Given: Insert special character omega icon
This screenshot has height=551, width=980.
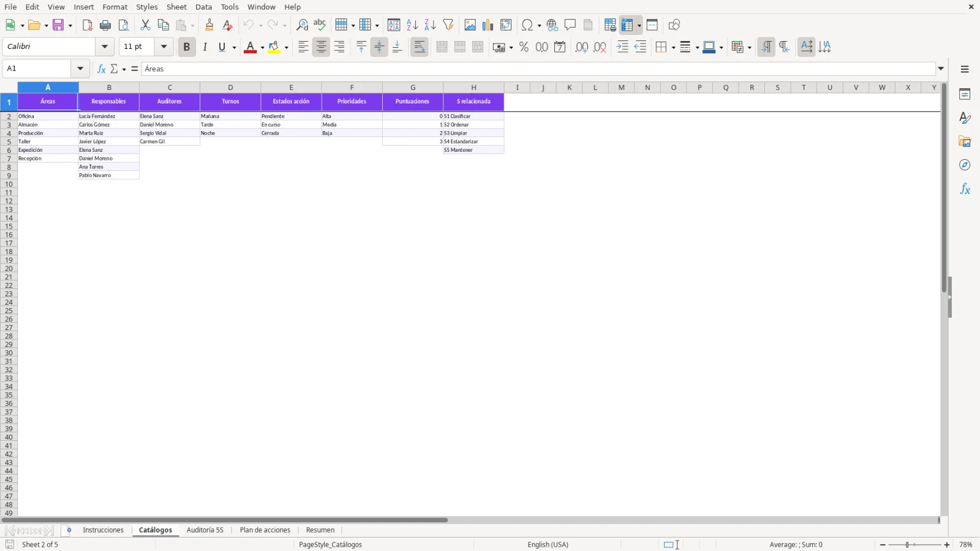Looking at the screenshot, I should click(527, 25).
